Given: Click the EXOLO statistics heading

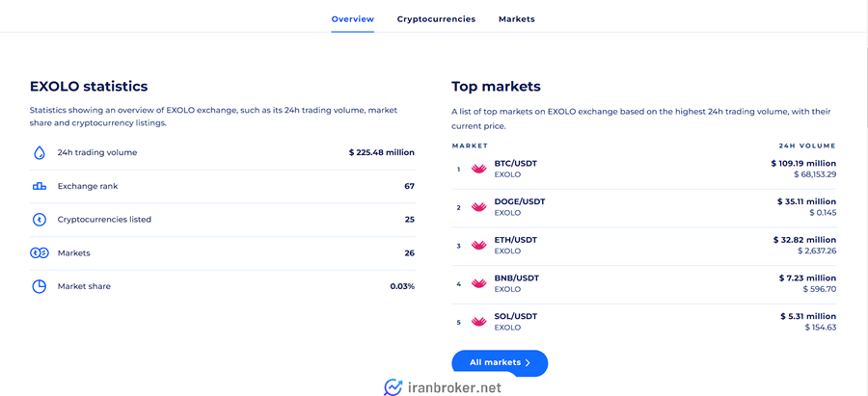Looking at the screenshot, I should [x=89, y=87].
